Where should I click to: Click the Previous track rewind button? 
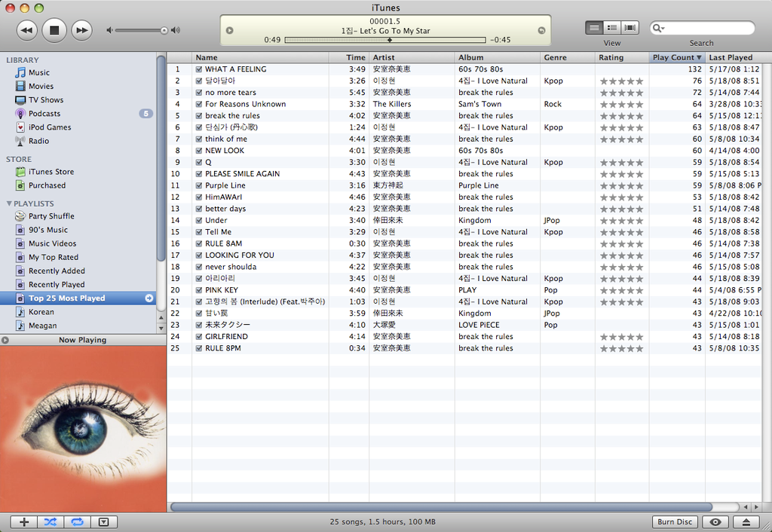tap(27, 30)
